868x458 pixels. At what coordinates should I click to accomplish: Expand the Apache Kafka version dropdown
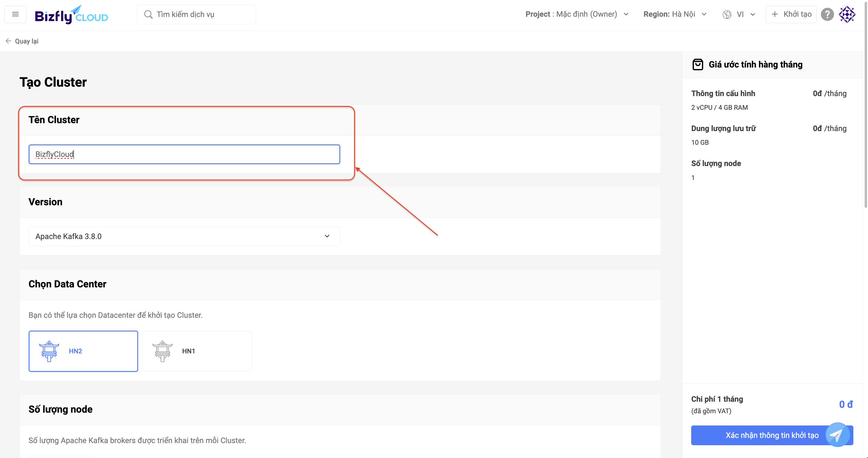click(x=184, y=236)
